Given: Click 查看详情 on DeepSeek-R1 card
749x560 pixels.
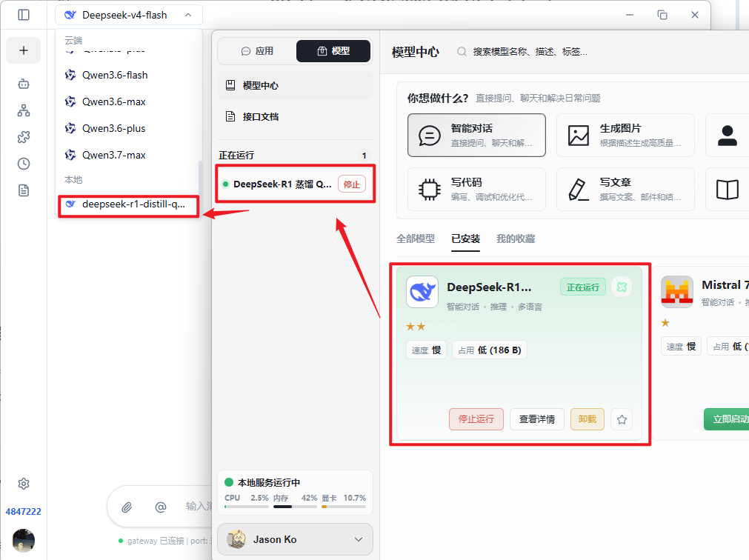Looking at the screenshot, I should pos(537,419).
